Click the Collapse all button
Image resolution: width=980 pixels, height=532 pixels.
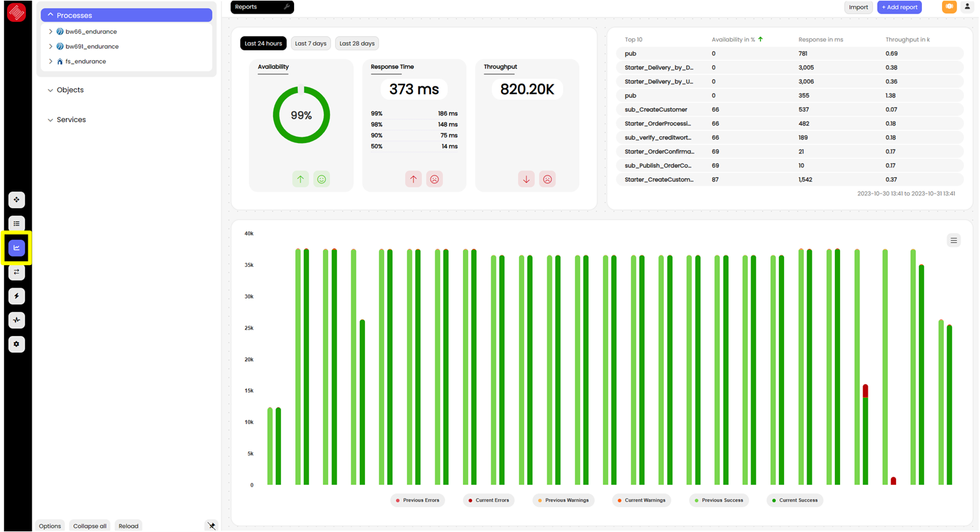click(x=90, y=526)
